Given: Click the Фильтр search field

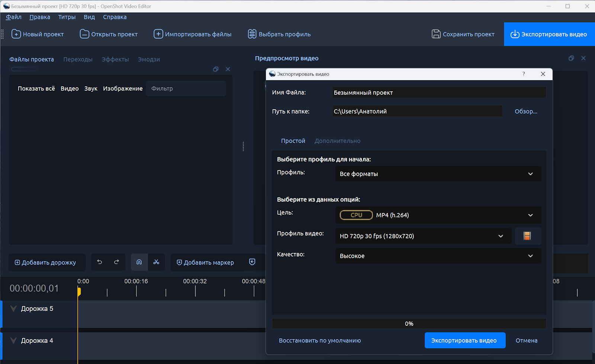Looking at the screenshot, I should click(x=186, y=88).
